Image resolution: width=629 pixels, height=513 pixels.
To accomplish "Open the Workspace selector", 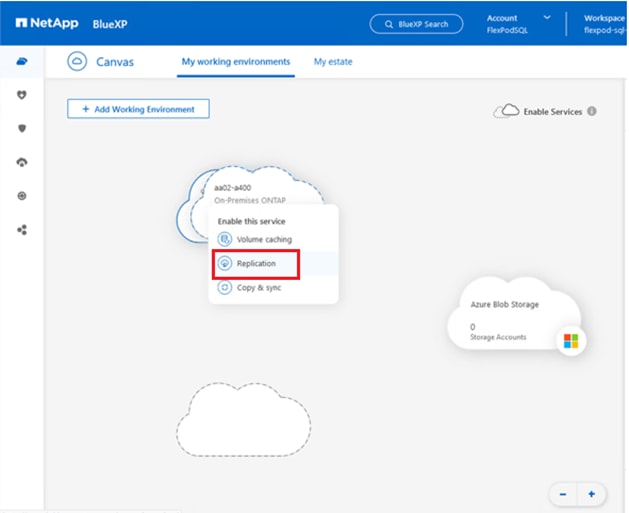I will [605, 24].
